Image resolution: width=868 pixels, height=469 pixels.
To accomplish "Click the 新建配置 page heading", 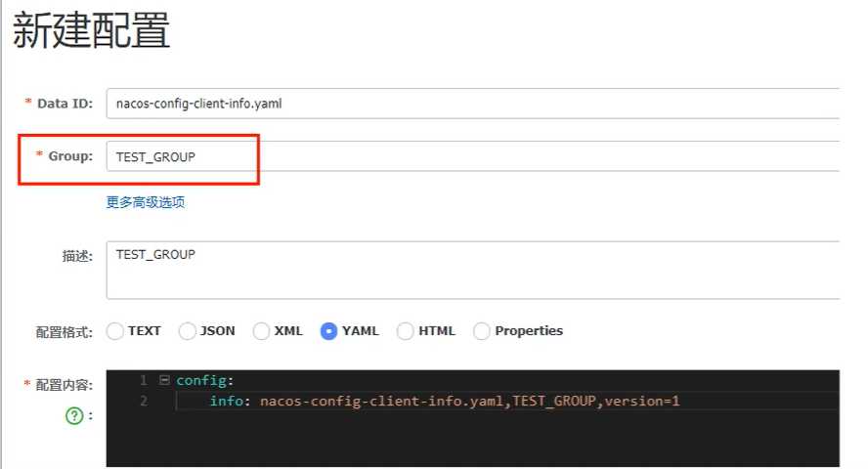I will [91, 30].
